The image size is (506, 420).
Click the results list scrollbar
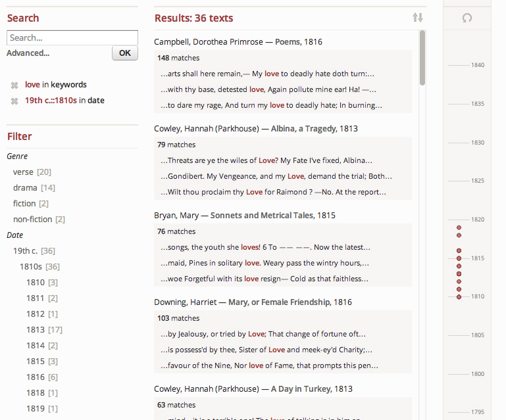(422, 59)
